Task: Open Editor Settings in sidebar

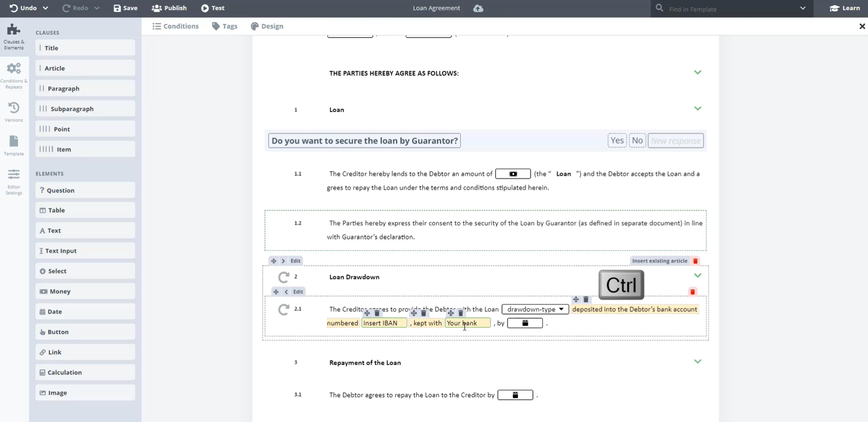Action: [x=14, y=182]
